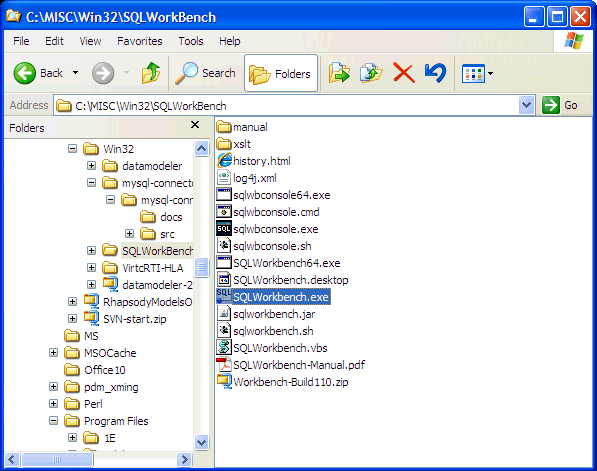Image resolution: width=597 pixels, height=471 pixels.
Task: Select the sqlwbconsole.exe SQL icon
Action: tap(224, 228)
